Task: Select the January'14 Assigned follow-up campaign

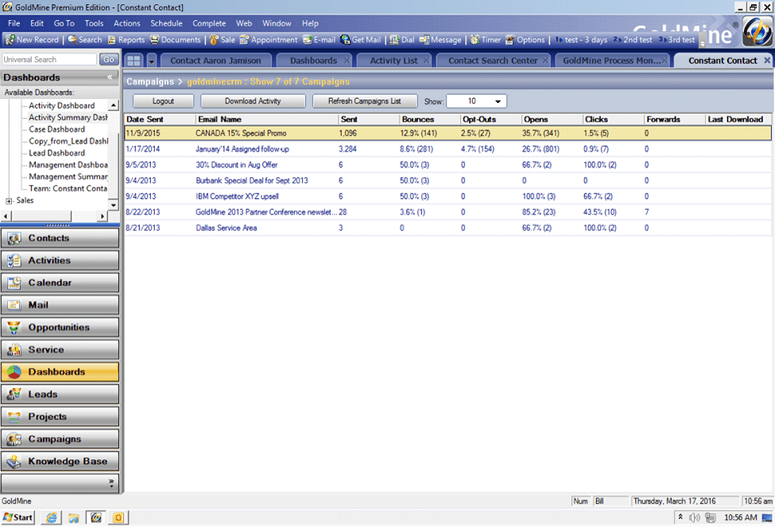Action: [x=447, y=149]
